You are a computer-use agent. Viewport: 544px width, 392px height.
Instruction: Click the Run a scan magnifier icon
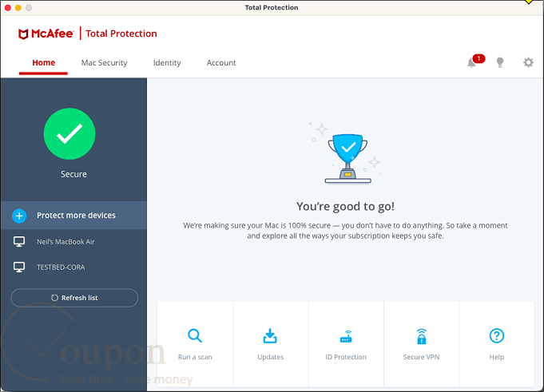pyautogui.click(x=195, y=336)
